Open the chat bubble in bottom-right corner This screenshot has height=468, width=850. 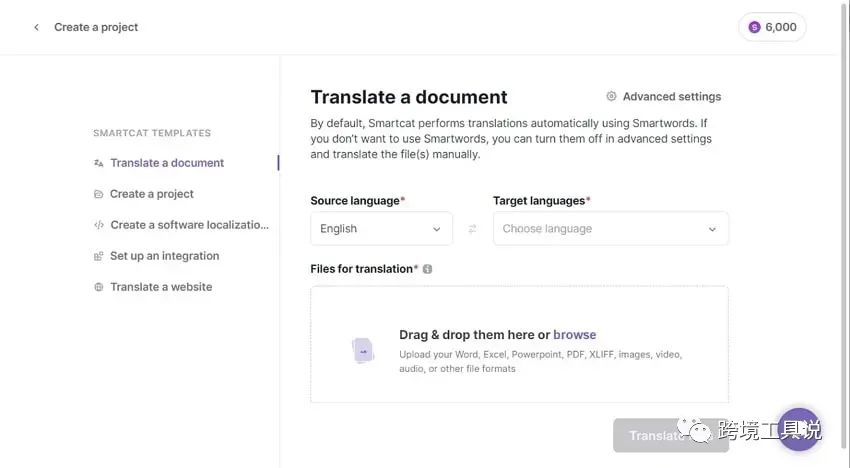(799, 430)
